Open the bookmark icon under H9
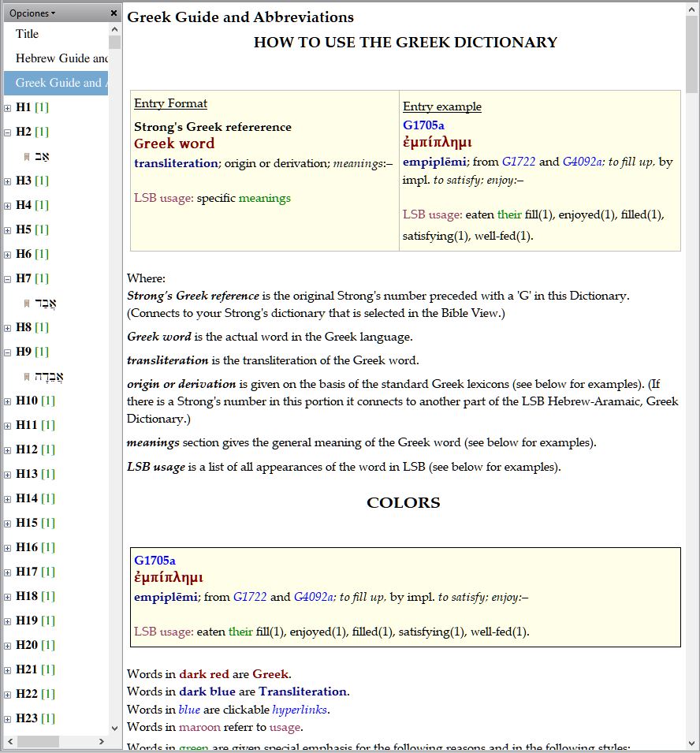 point(27,377)
